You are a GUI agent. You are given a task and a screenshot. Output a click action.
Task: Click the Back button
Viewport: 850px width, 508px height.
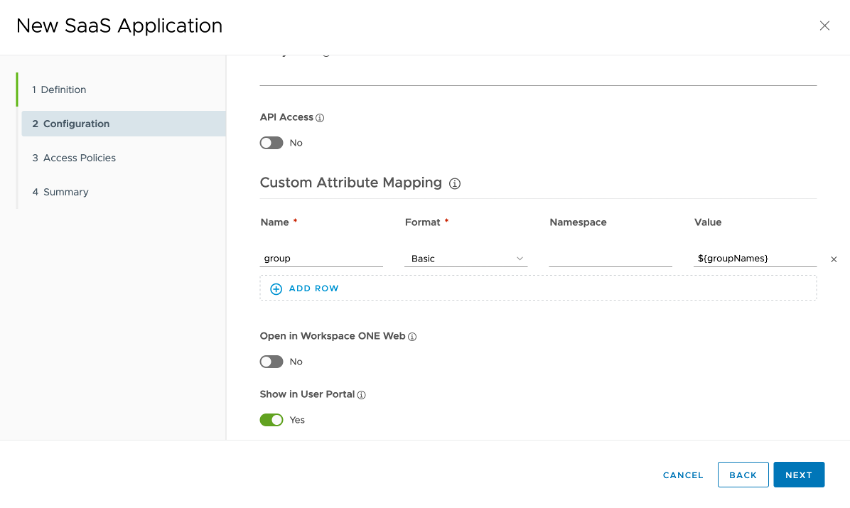pyautogui.click(x=743, y=475)
